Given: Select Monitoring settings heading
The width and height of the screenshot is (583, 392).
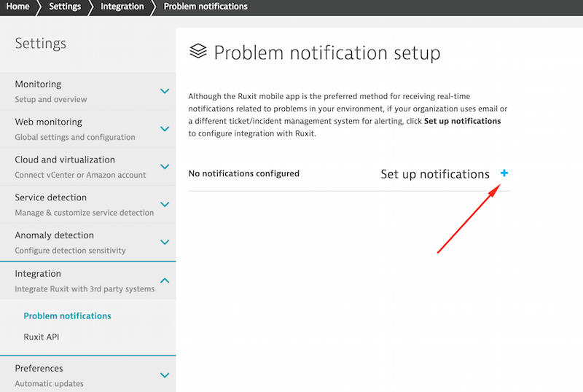Looking at the screenshot, I should (38, 84).
